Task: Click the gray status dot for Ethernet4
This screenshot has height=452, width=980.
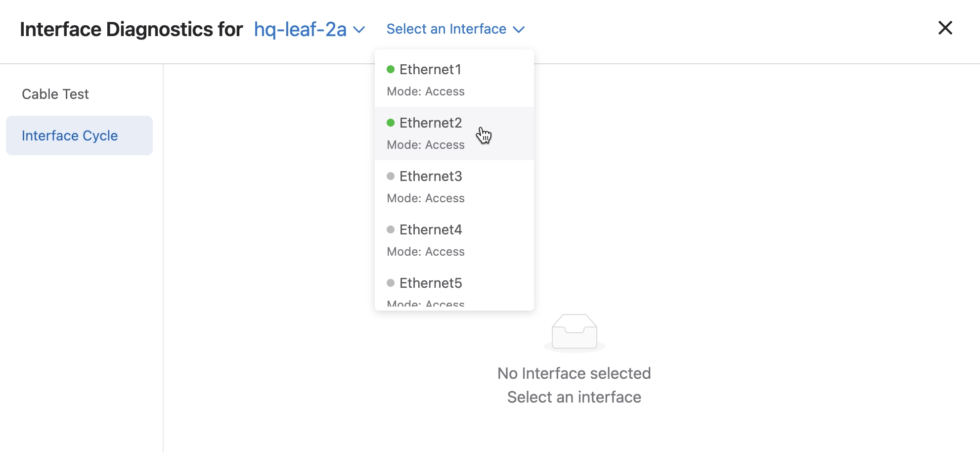Action: (x=391, y=230)
